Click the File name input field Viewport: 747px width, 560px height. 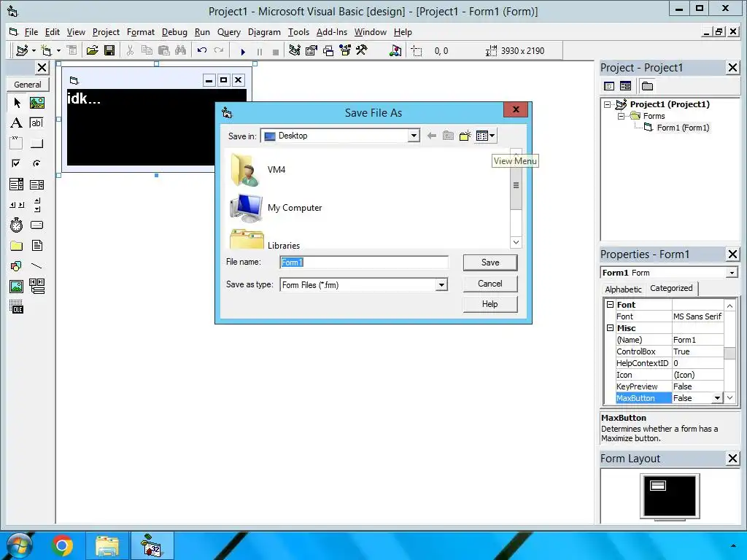(x=364, y=262)
